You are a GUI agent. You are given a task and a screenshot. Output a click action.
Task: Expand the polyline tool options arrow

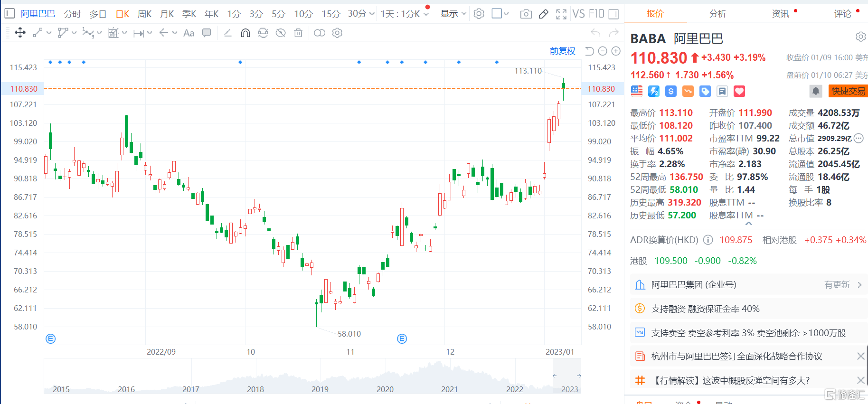click(x=74, y=33)
